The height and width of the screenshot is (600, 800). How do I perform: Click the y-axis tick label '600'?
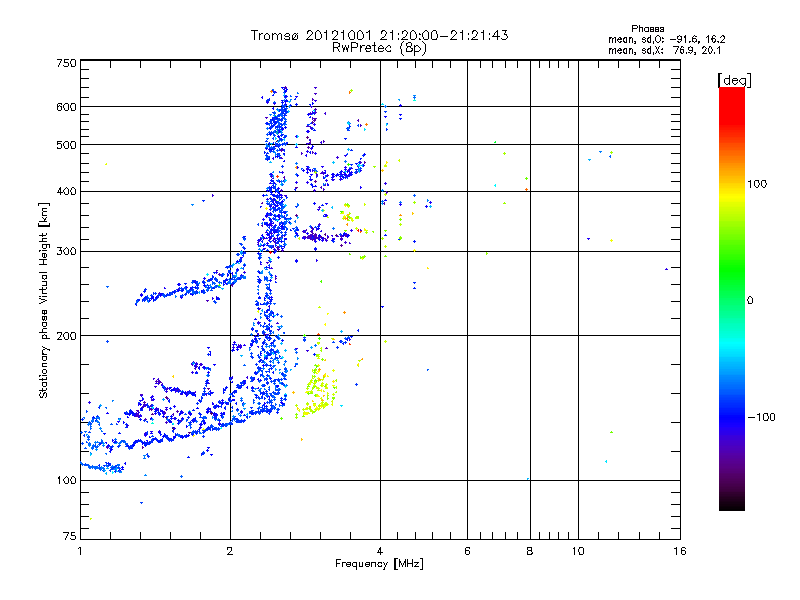(66, 107)
